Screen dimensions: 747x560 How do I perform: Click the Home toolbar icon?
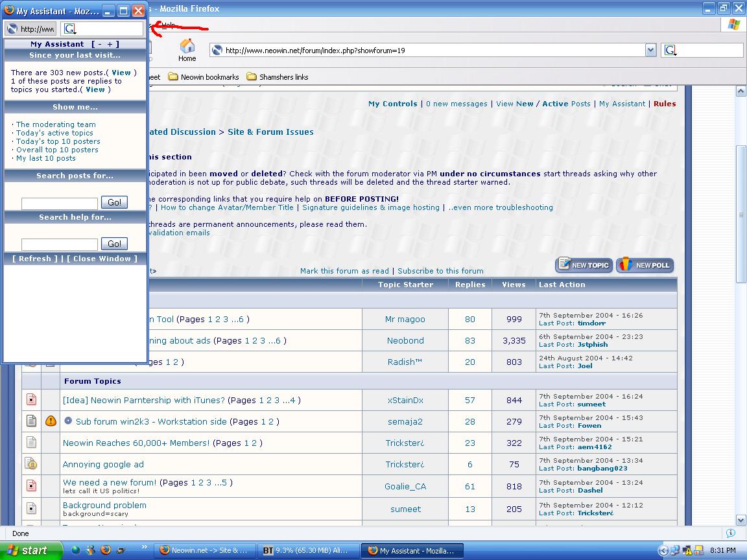click(x=187, y=49)
